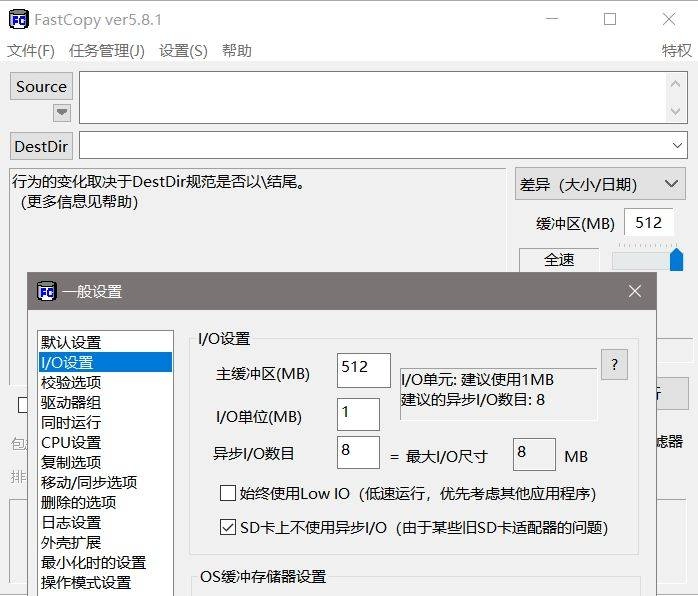Close the 一般设置 dialog
This screenshot has width=698, height=596.
(x=635, y=291)
